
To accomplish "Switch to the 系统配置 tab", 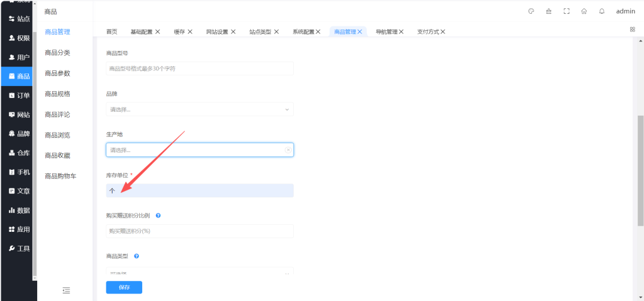I will [304, 31].
